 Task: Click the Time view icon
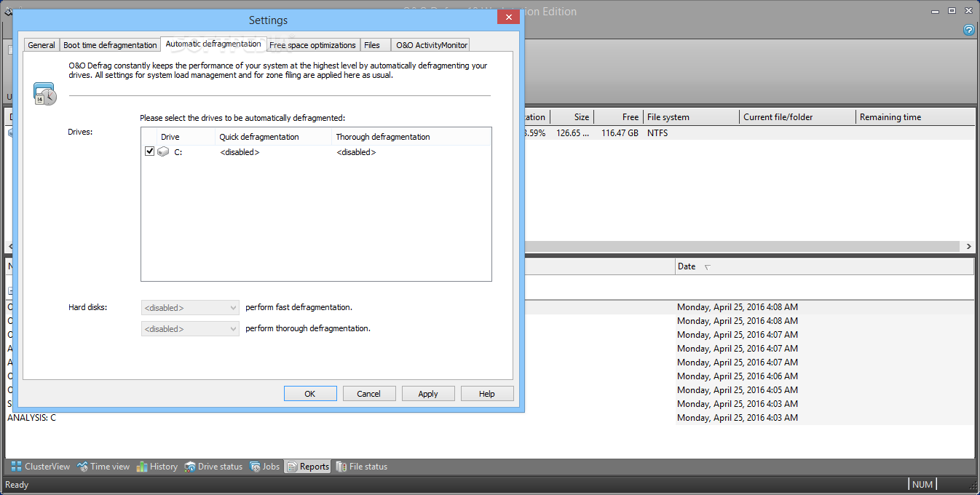82,467
